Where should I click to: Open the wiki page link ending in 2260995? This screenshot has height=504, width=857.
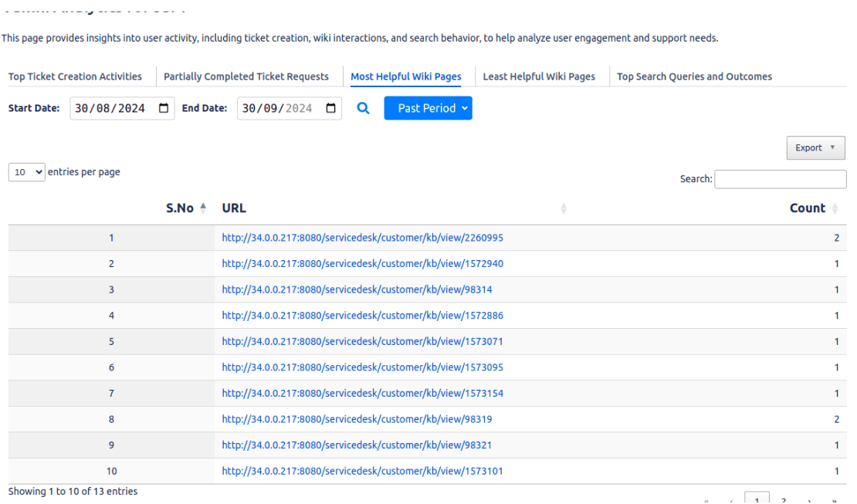(x=362, y=238)
